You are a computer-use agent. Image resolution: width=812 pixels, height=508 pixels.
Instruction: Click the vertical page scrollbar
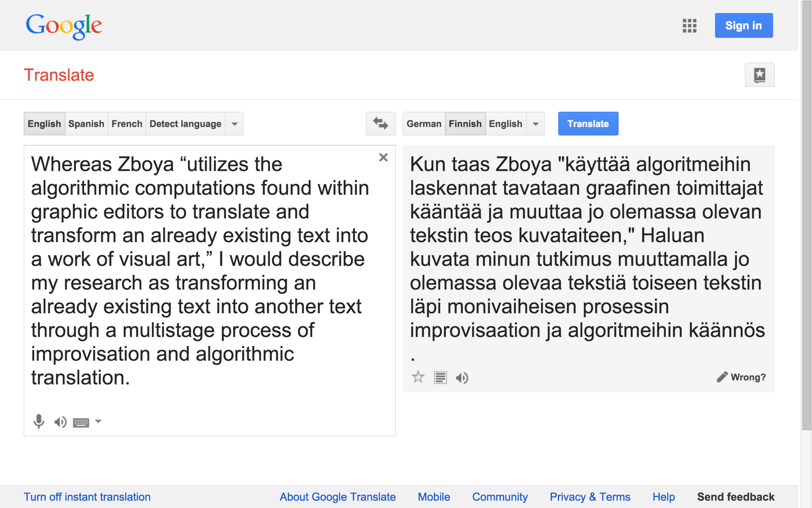[807, 212]
